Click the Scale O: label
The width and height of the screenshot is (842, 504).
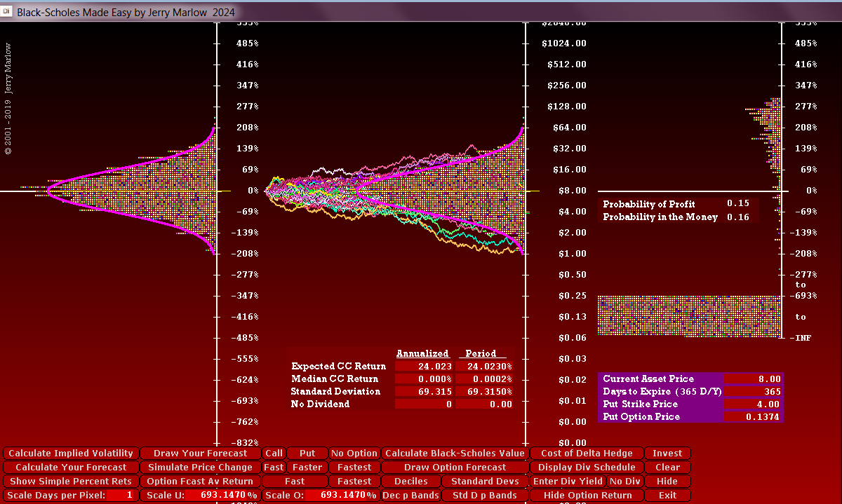pyautogui.click(x=286, y=496)
